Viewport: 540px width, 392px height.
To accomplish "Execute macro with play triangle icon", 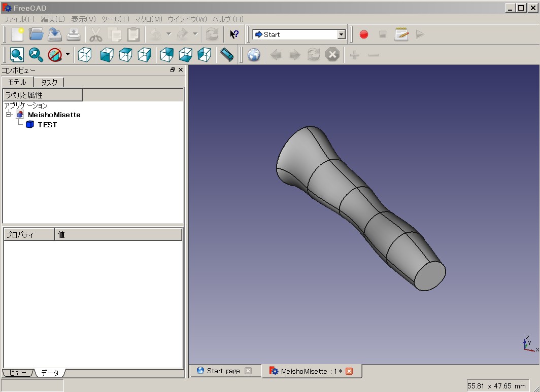I will [x=420, y=34].
